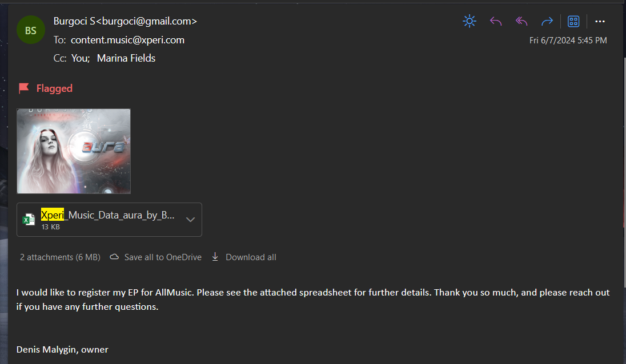The height and width of the screenshot is (364, 626).
Task: Click the BS sender avatar
Action: pos(31,31)
